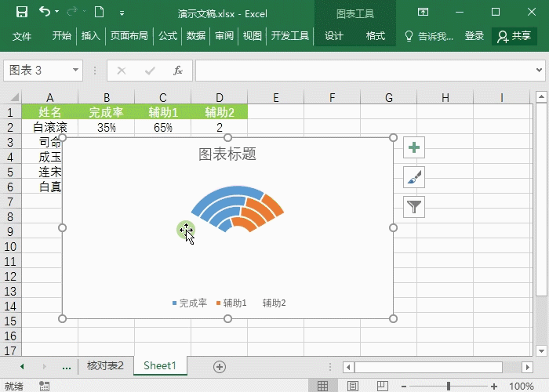Screen dimensions: 549x392
Task: Expand the formula bar with the chevron
Action: point(540,70)
